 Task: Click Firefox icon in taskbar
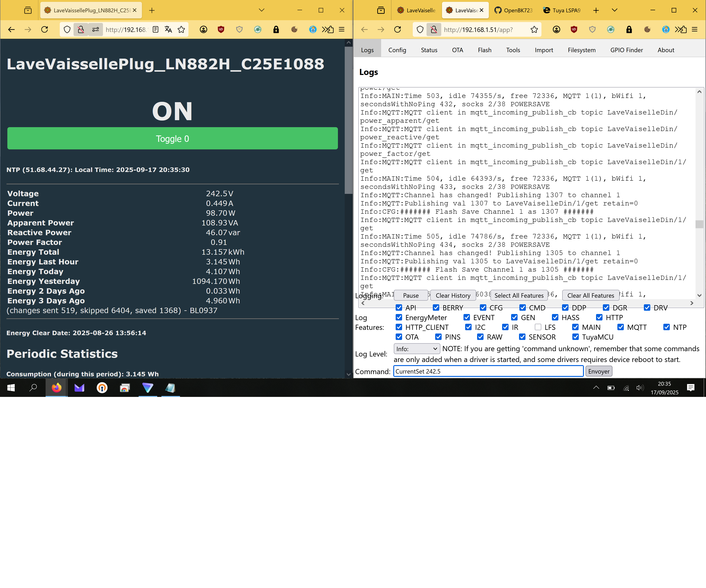click(56, 388)
